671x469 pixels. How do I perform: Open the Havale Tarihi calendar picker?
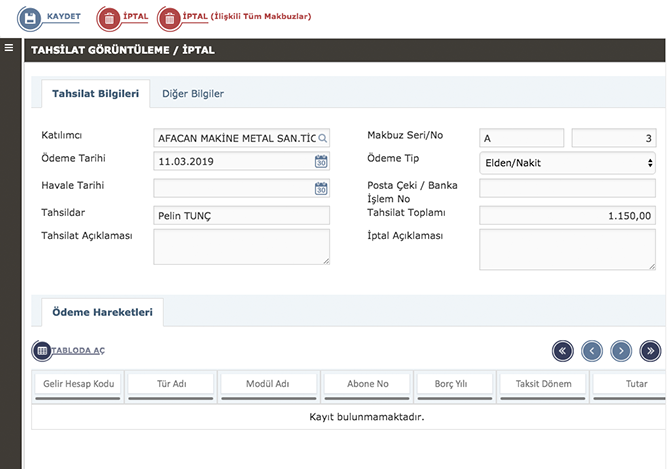321,188
